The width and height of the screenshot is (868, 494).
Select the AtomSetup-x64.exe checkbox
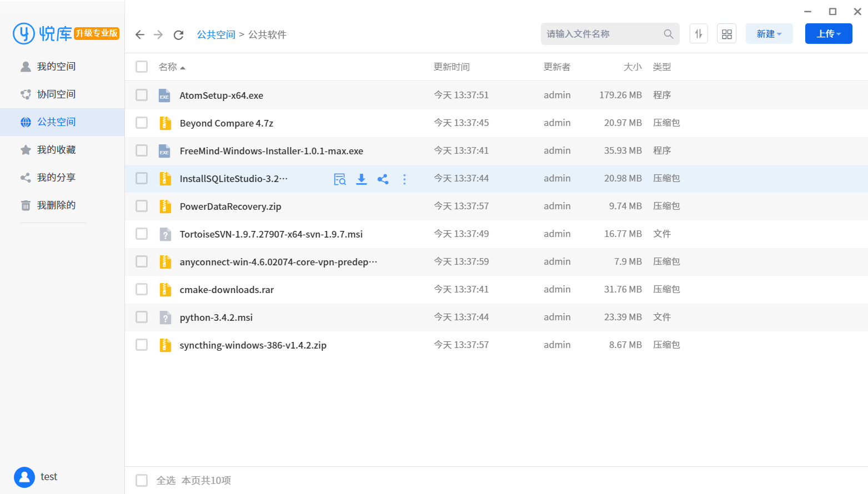tap(142, 95)
